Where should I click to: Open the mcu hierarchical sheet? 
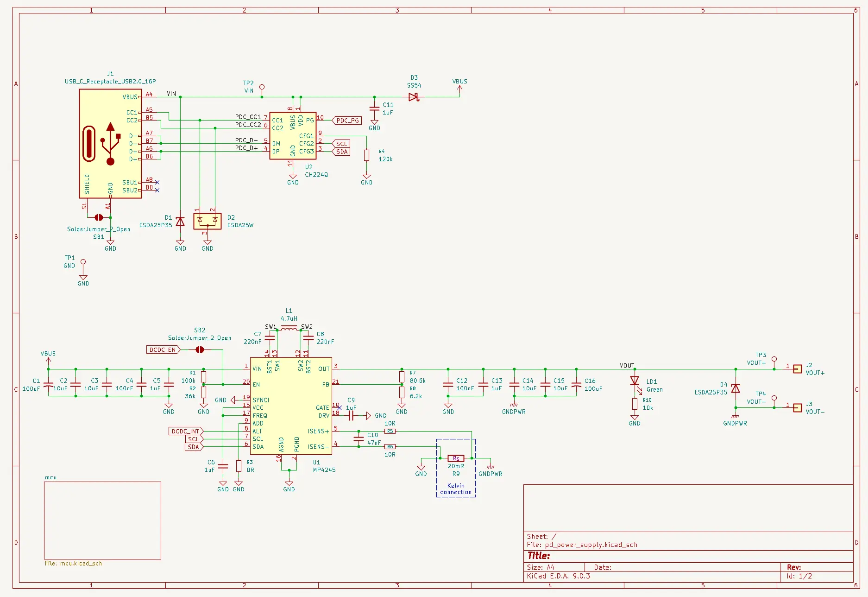pos(102,521)
